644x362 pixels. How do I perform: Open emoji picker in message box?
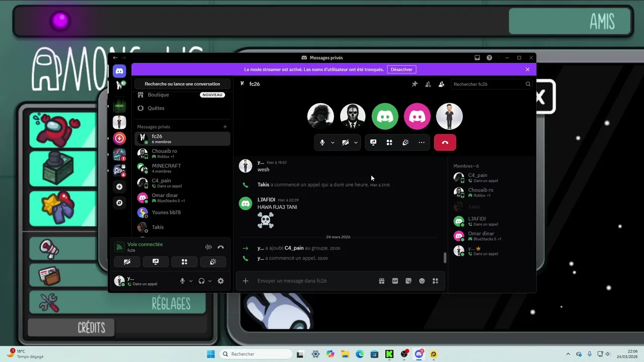click(x=422, y=281)
